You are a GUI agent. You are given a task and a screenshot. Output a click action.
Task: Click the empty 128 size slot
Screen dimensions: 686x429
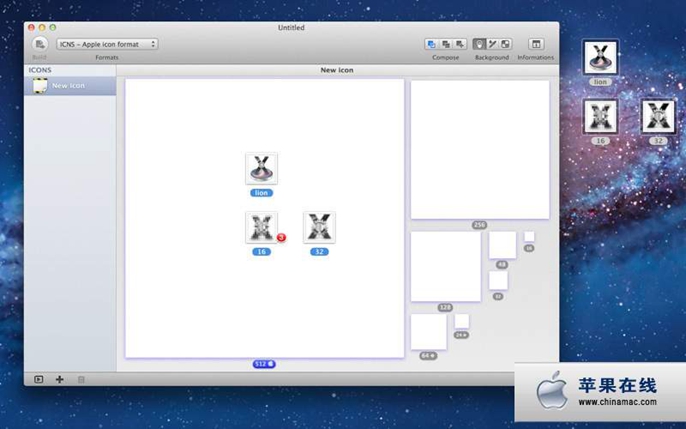(x=445, y=266)
